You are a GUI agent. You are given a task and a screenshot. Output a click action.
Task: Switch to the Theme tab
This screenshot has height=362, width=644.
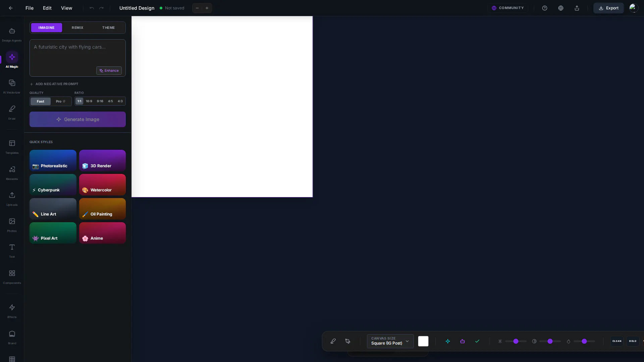click(x=108, y=27)
